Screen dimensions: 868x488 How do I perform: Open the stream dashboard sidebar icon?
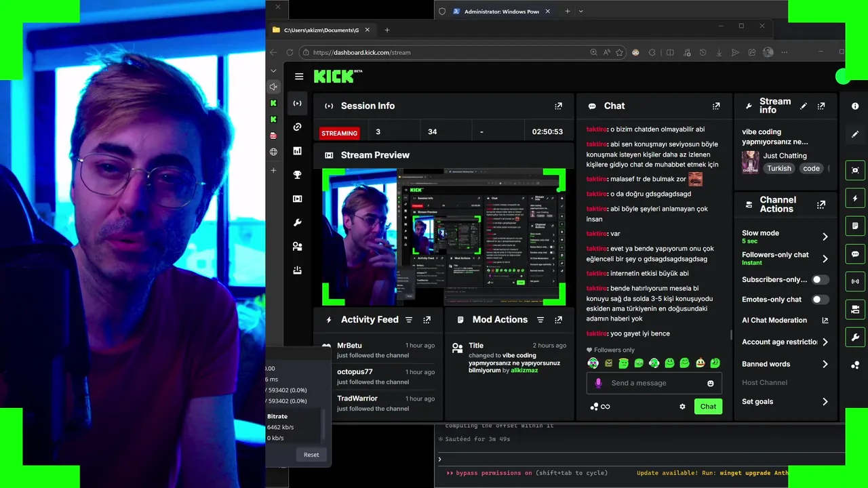click(x=297, y=103)
